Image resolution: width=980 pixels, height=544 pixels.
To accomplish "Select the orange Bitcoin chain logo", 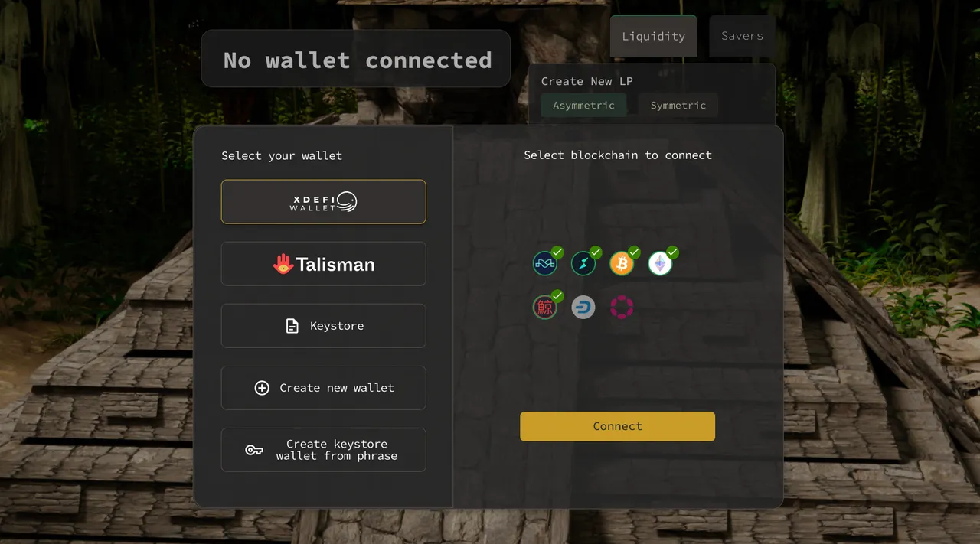I will click(621, 264).
